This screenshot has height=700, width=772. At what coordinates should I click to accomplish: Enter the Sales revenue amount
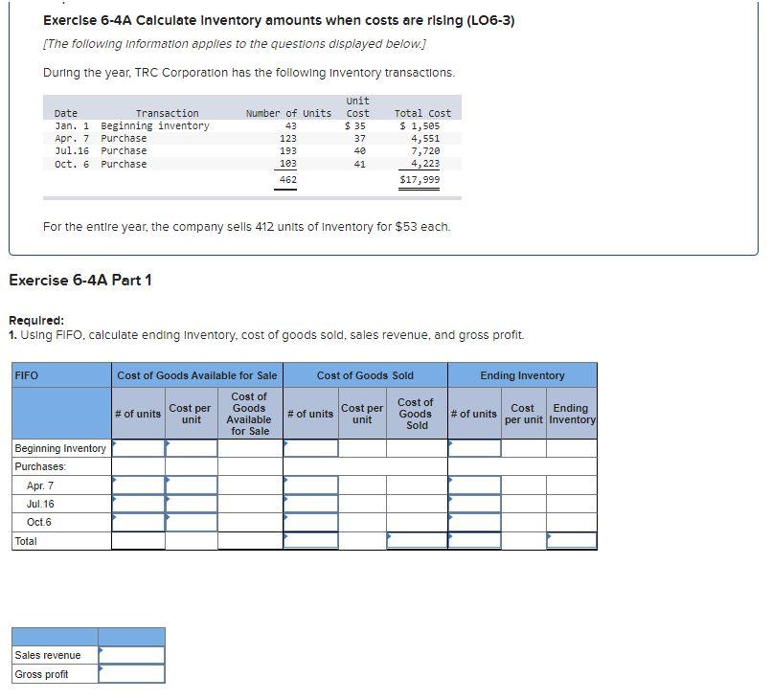point(131,655)
